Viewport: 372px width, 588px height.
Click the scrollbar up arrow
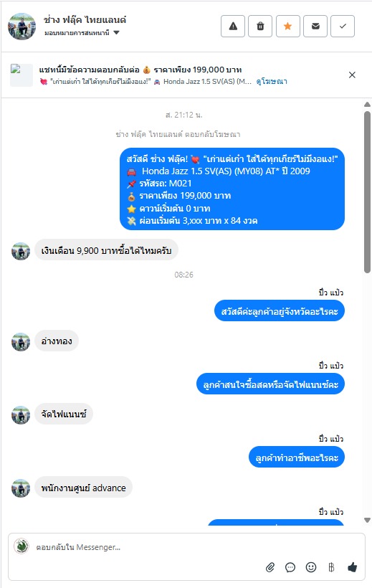pyautogui.click(x=368, y=105)
